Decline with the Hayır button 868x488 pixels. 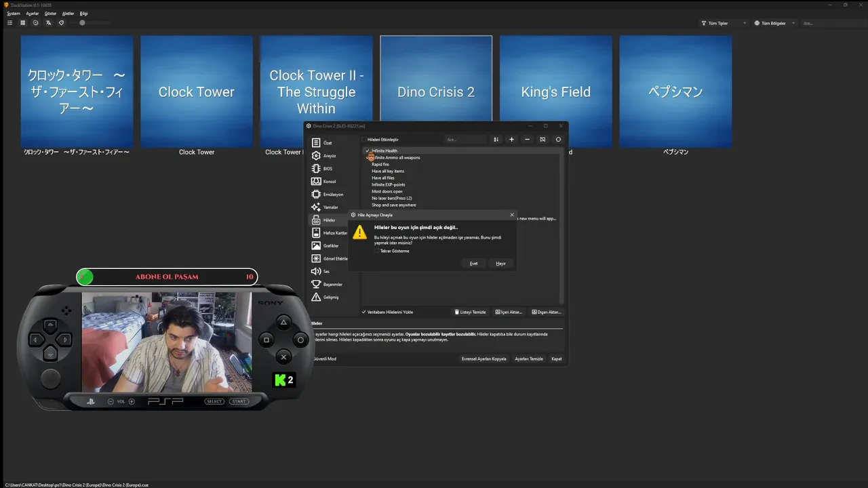point(500,263)
